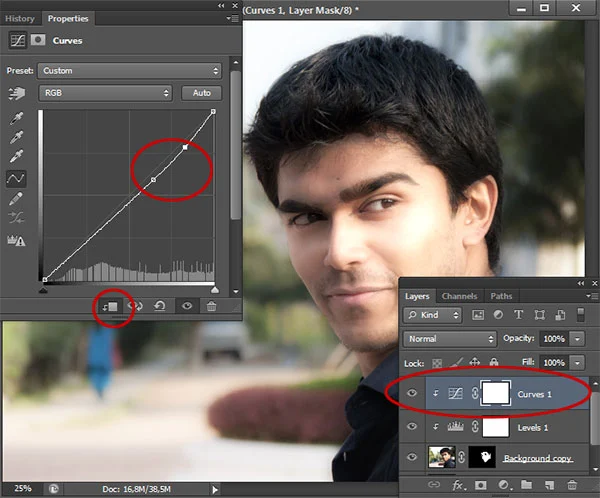Lock image pixels with brush icon

(x=456, y=362)
